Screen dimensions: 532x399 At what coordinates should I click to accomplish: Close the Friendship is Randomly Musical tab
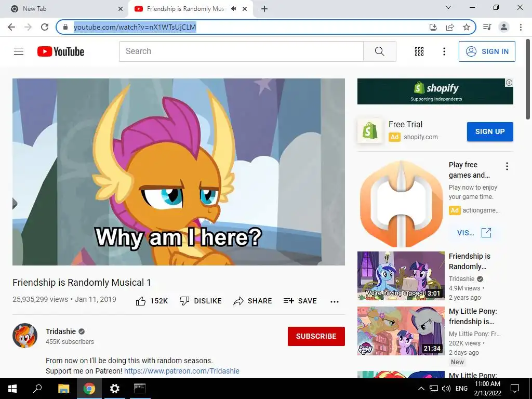(x=245, y=9)
